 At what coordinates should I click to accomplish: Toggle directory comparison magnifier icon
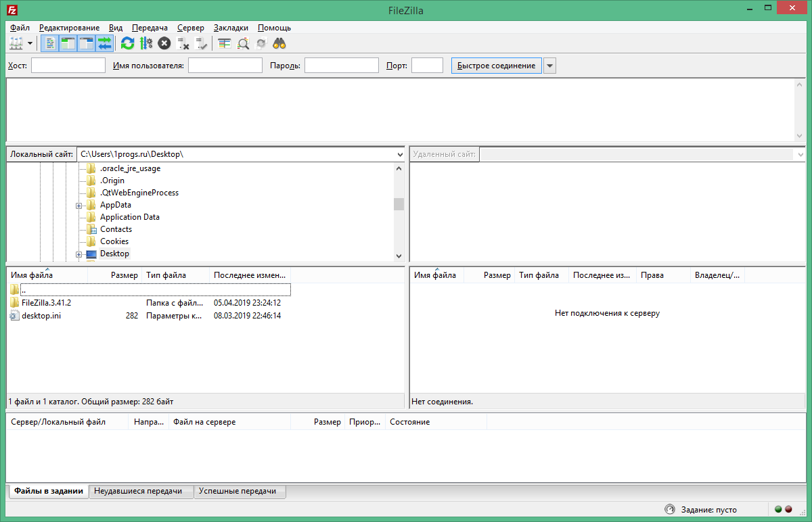pos(243,44)
